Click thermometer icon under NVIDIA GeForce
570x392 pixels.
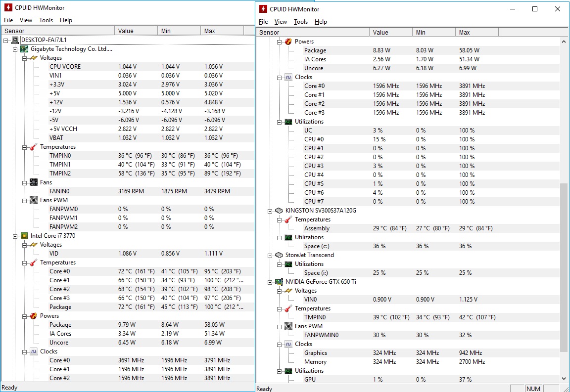(288, 308)
